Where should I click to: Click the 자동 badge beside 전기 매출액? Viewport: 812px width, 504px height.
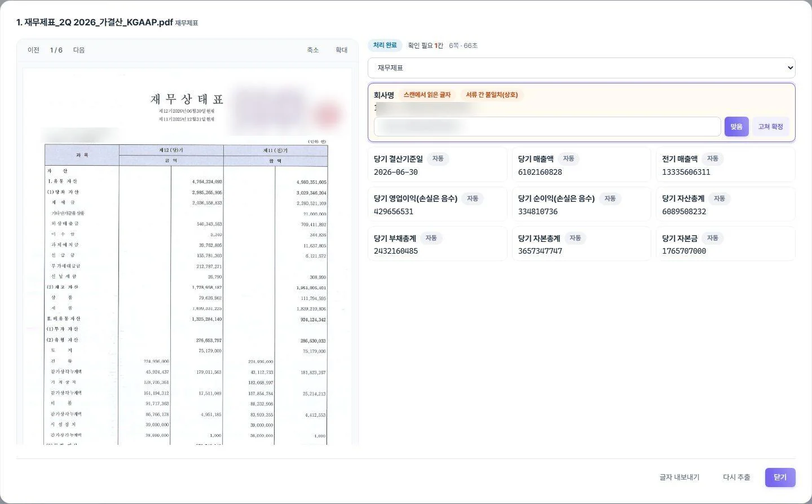[713, 159]
